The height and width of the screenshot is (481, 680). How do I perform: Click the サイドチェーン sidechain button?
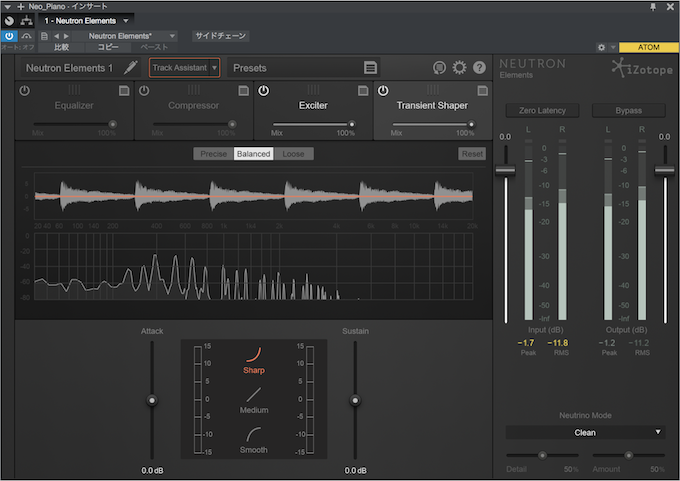tap(220, 36)
